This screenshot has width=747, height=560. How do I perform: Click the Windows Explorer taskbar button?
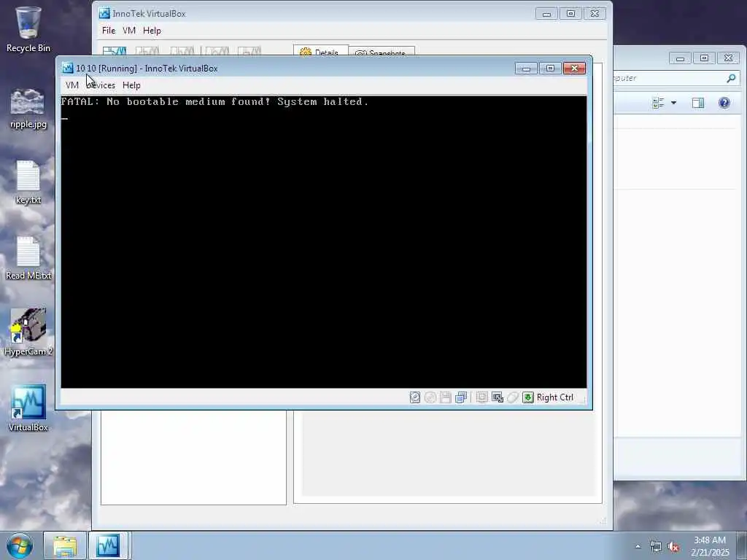tap(65, 546)
